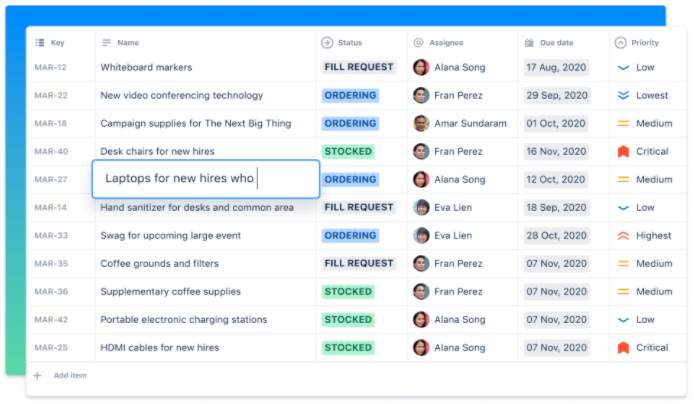Open the ORDERING status for Swag for event
694x404 pixels.
pyautogui.click(x=350, y=236)
